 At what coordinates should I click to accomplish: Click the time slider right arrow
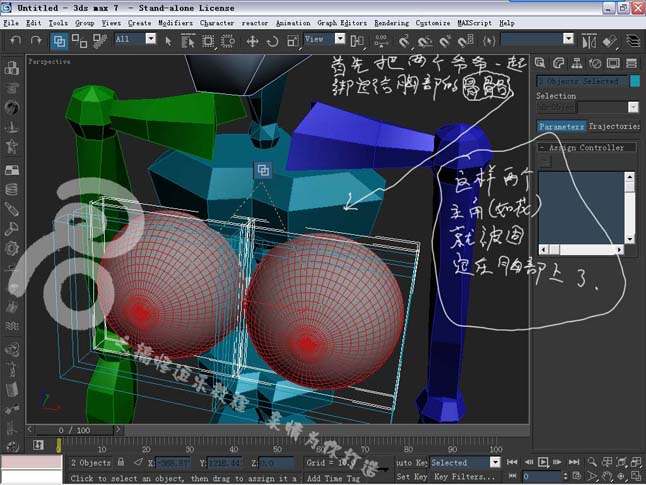pyautogui.click(x=118, y=430)
